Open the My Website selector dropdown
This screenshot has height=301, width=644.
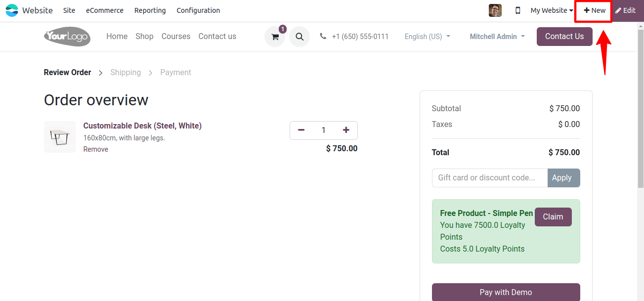(x=552, y=10)
